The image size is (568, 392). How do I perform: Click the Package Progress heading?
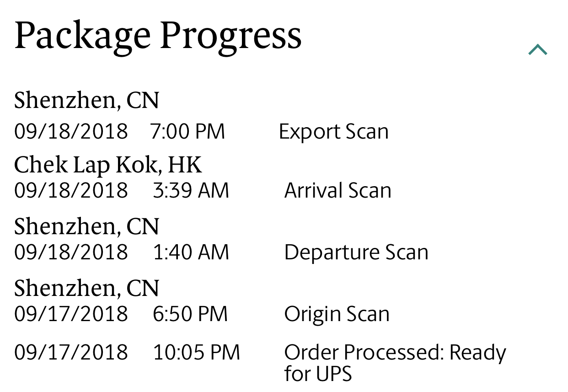coord(158,36)
